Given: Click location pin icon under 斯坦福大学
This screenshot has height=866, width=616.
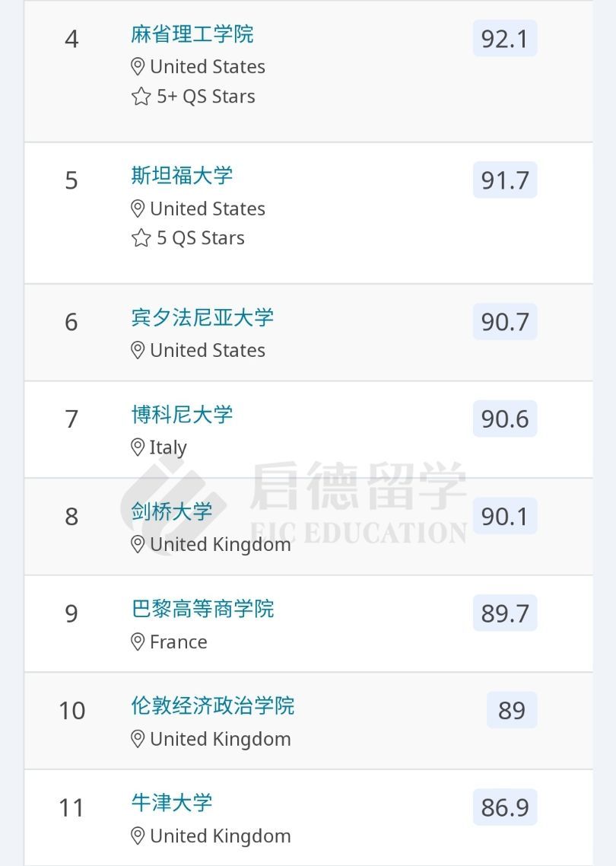Looking at the screenshot, I should tap(138, 209).
